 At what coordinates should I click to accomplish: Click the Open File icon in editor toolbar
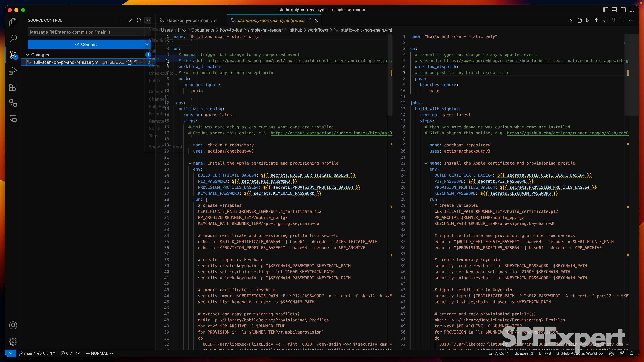pos(579,20)
